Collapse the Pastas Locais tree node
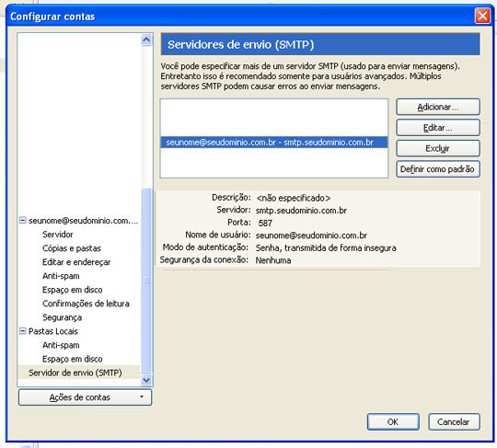Screen dimensions: 497x448 [x=22, y=331]
